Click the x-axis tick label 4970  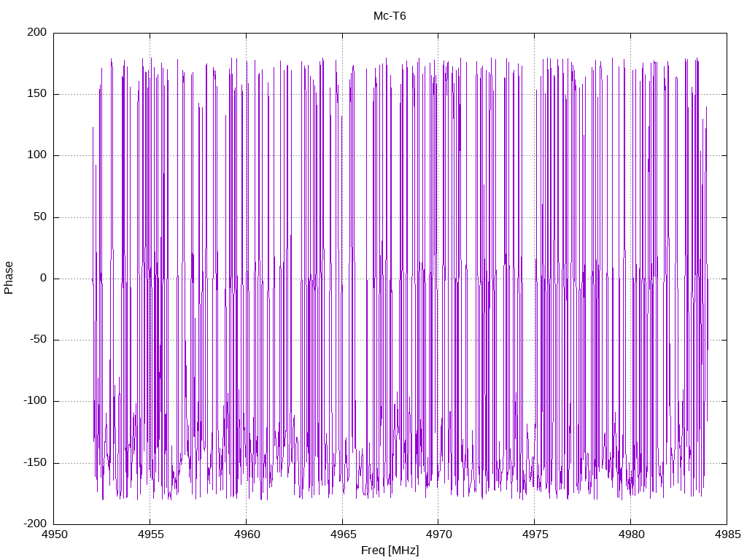pos(438,534)
